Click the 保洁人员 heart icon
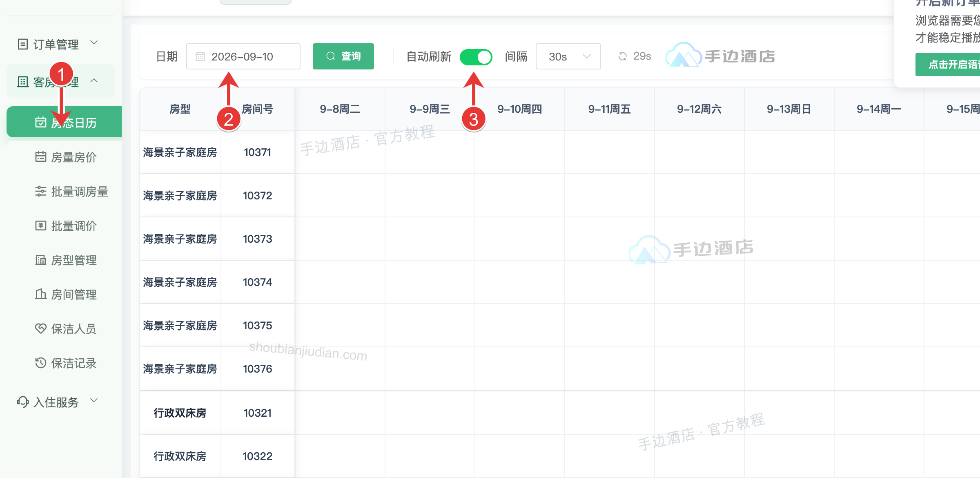The height and width of the screenshot is (478, 980). click(x=41, y=328)
